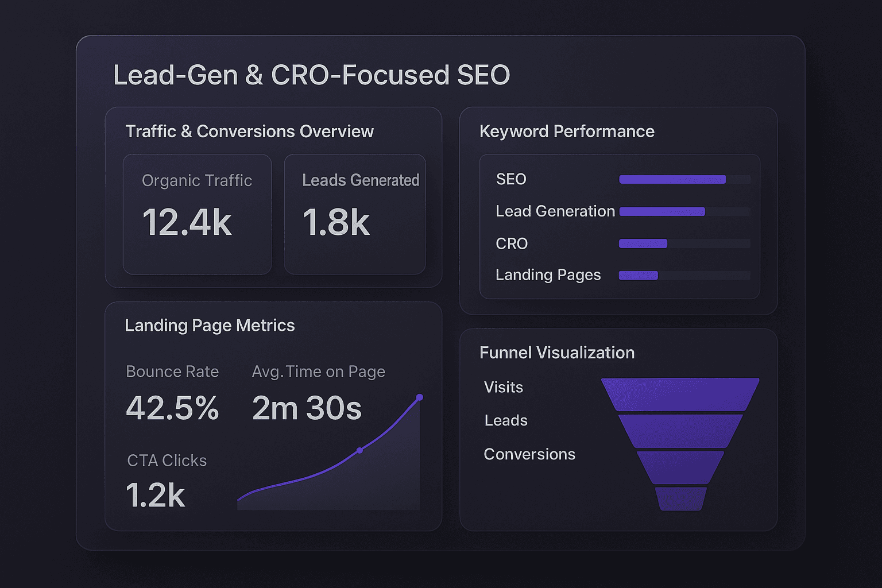This screenshot has width=882, height=588.
Task: Click the third funnel segment
Action: pyautogui.click(x=680, y=467)
